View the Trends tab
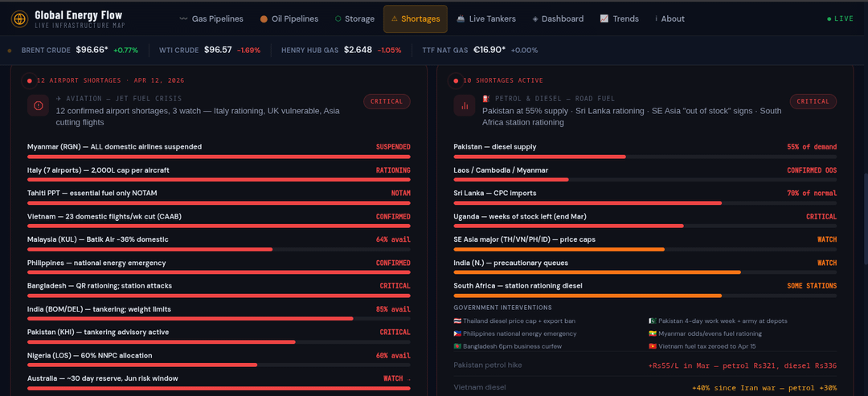The height and width of the screenshot is (396, 868). pyautogui.click(x=620, y=18)
